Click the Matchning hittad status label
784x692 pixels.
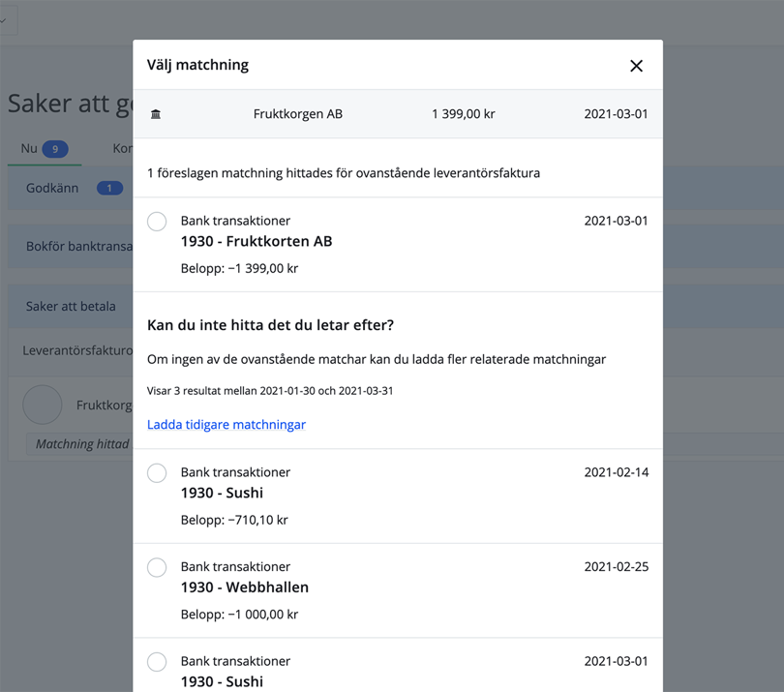[x=82, y=444]
